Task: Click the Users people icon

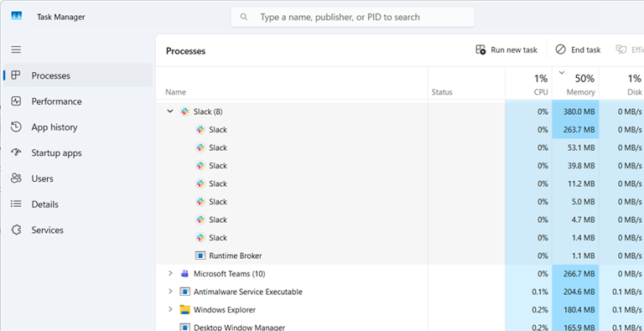Action: click(x=16, y=178)
